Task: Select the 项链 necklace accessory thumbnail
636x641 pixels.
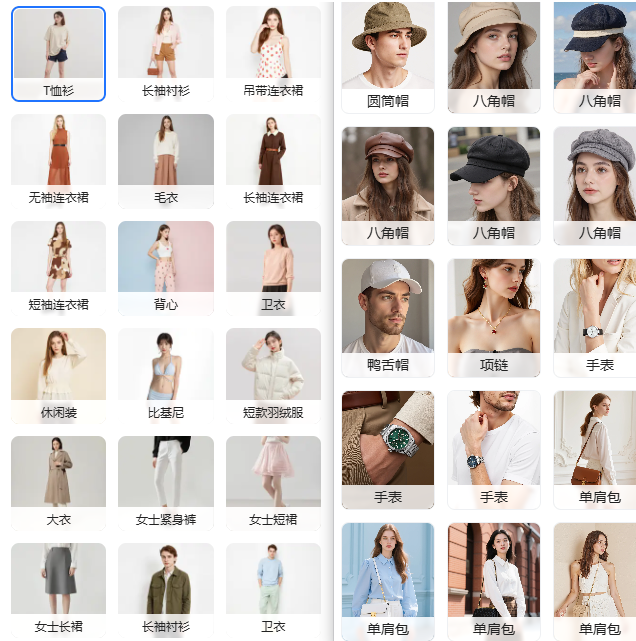Action: click(x=494, y=316)
